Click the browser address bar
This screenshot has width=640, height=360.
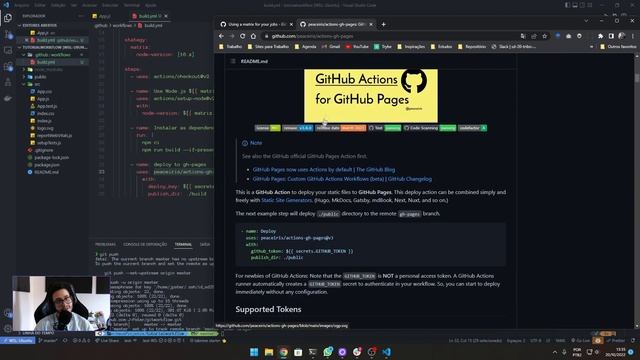(x=392, y=36)
